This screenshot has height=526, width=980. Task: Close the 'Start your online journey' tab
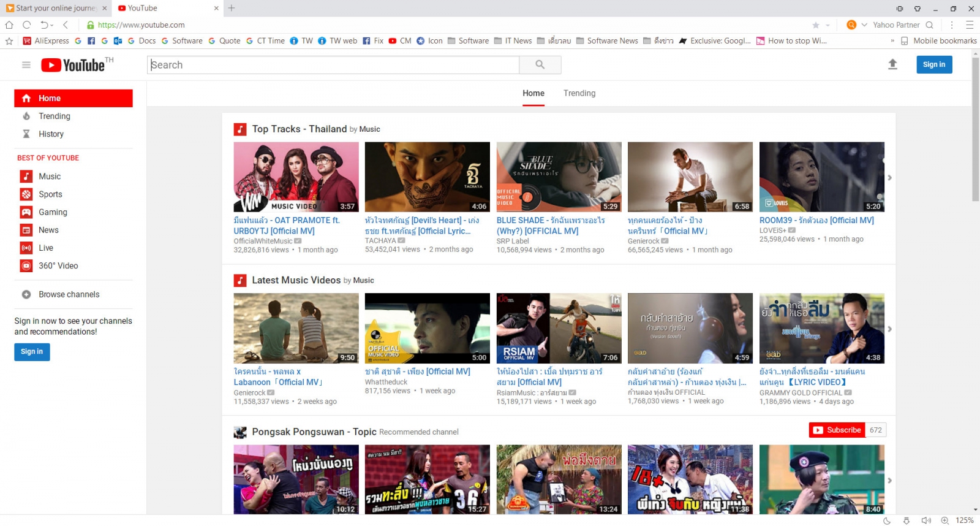tap(105, 9)
